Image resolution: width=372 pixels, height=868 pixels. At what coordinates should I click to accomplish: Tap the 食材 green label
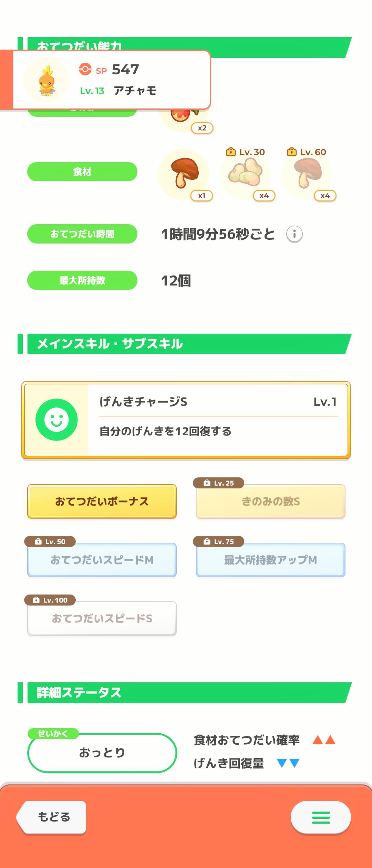(x=82, y=172)
